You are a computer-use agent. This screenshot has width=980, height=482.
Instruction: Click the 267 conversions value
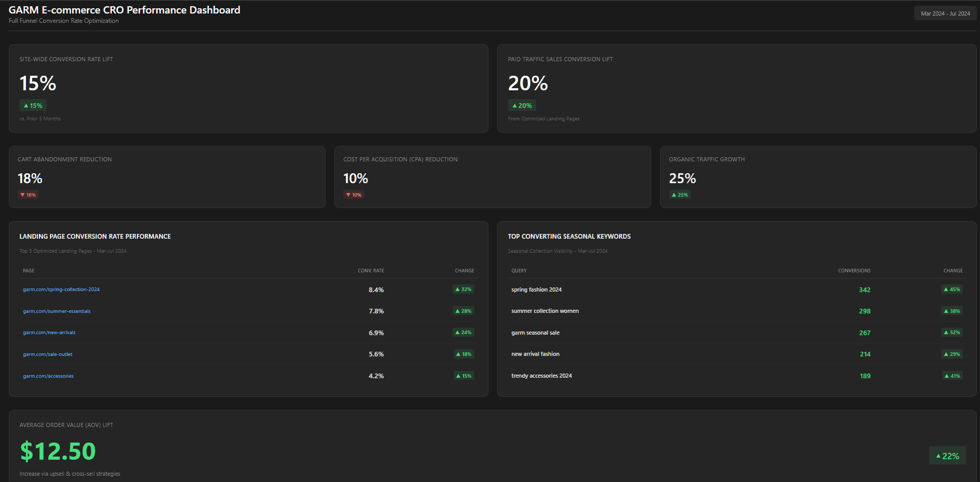coord(865,333)
